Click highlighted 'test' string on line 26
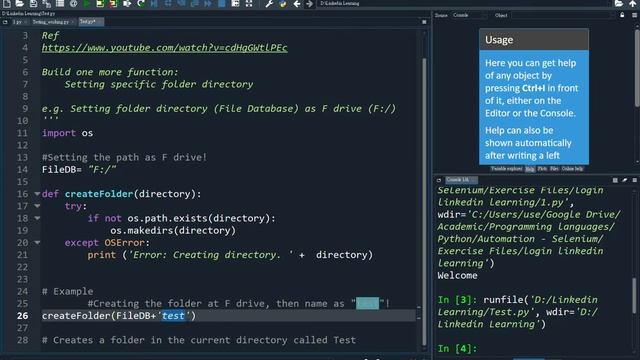 pos(173,316)
